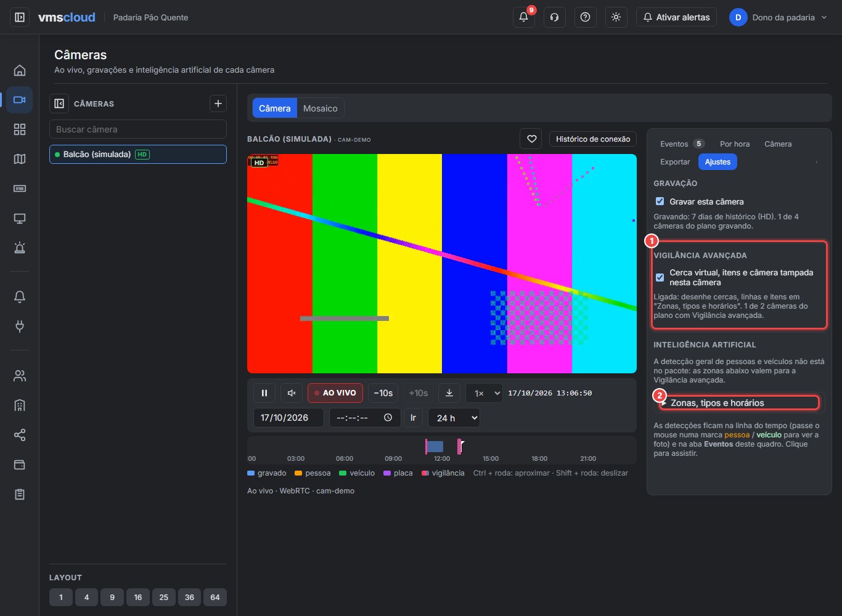Uncheck Gravar esta câmera checkbox
842x616 pixels.
coord(660,201)
